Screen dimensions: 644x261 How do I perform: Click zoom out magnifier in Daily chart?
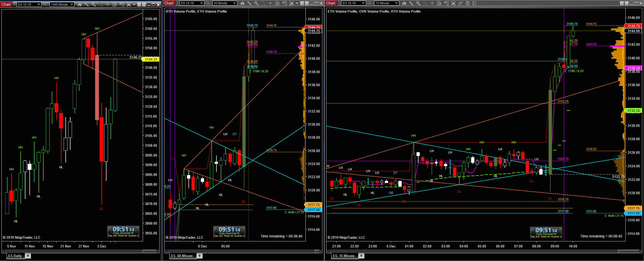pos(101,5)
